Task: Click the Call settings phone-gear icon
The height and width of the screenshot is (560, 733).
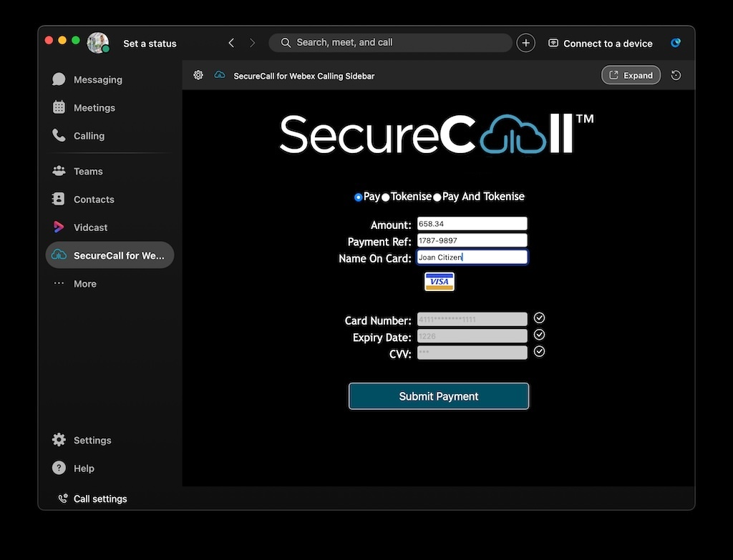Action: (63, 498)
